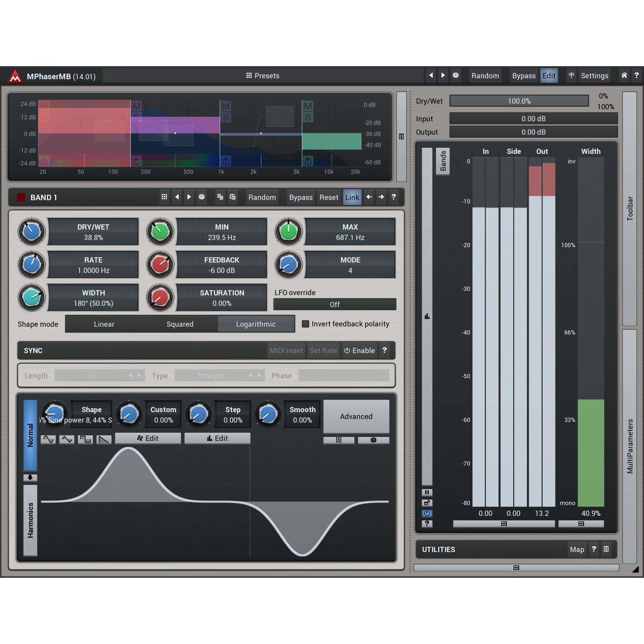Toggle global Bypass button
This screenshot has height=644, width=644.
(524, 76)
